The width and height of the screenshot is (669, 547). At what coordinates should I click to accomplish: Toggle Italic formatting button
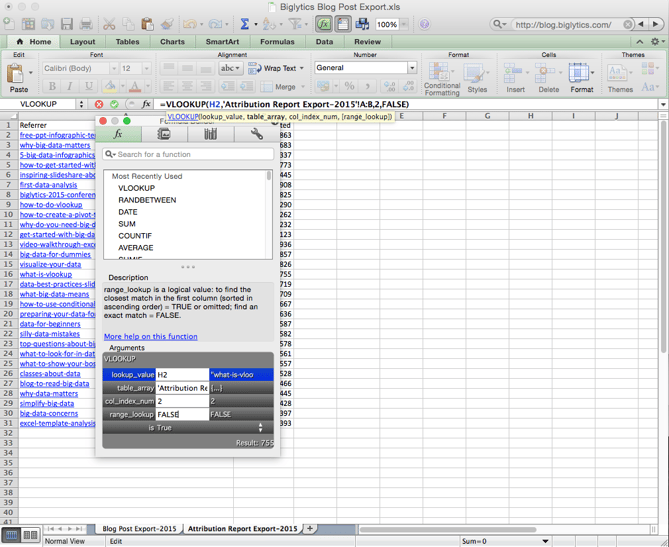pos(69,87)
